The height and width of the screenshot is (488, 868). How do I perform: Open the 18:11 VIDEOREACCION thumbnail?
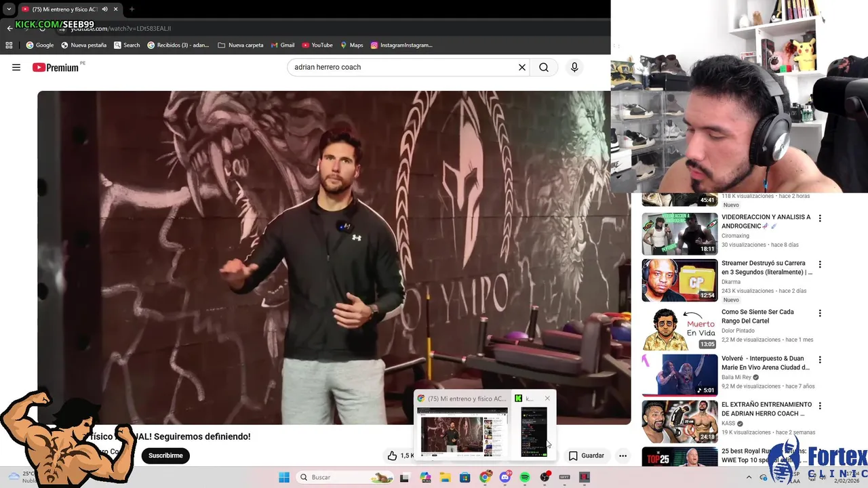(679, 234)
